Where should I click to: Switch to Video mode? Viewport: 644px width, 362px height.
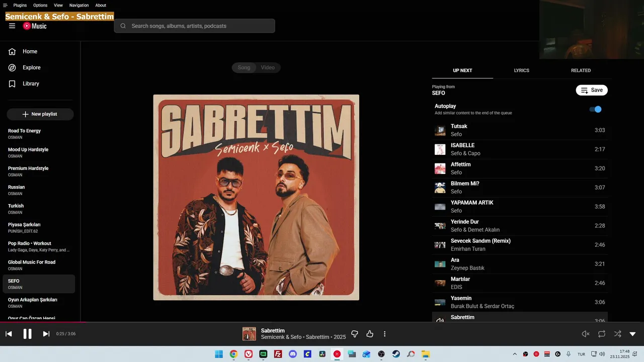point(268,67)
